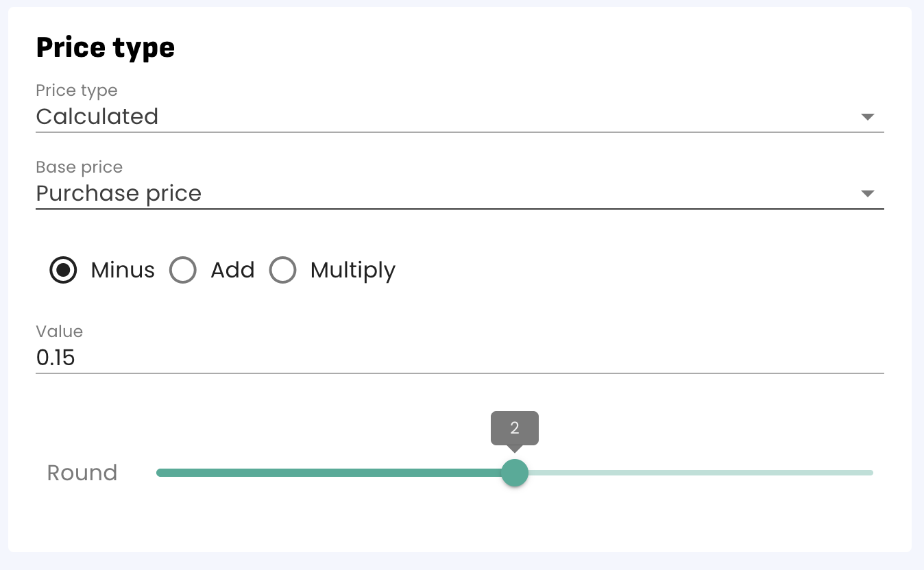Click the bold "Price type" heading
The image size is (924, 570).
(106, 48)
